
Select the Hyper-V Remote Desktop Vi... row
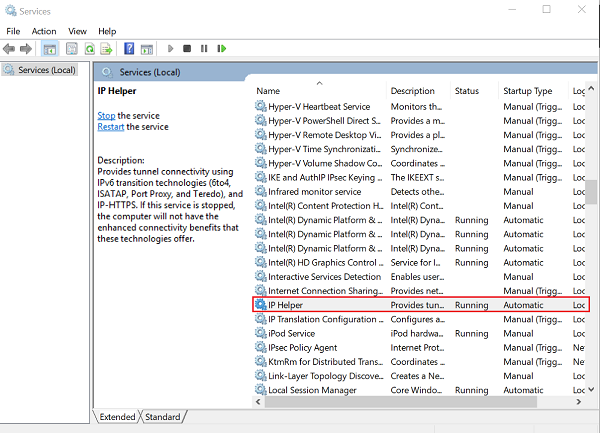coord(419,135)
